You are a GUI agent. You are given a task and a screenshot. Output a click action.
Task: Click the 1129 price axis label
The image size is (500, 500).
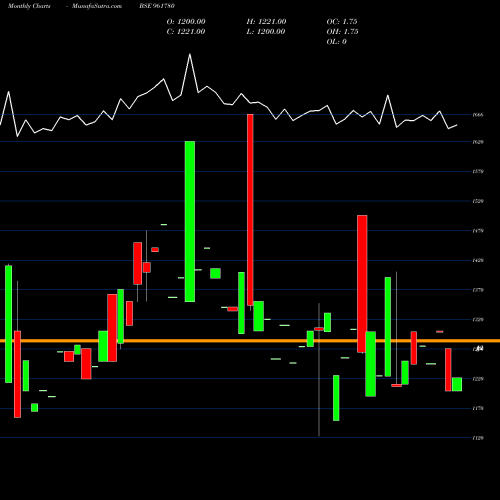coord(478,438)
